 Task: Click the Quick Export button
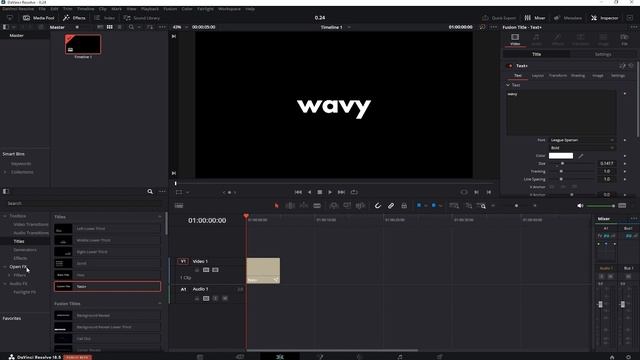[x=499, y=18]
